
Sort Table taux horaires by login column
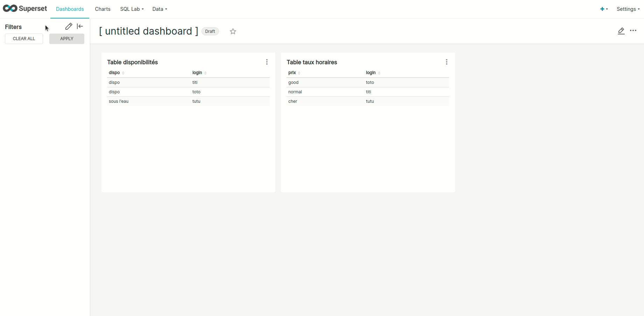(x=373, y=73)
